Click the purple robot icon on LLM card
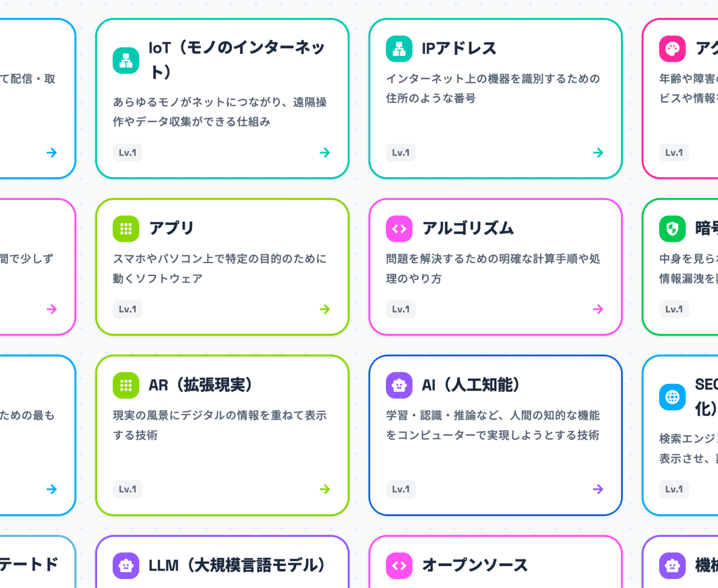The height and width of the screenshot is (588, 718). click(126, 566)
